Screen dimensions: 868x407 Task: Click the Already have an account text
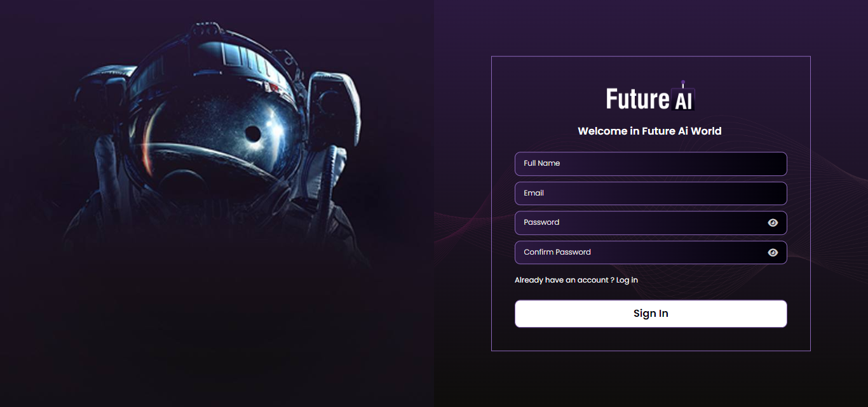[562, 279]
